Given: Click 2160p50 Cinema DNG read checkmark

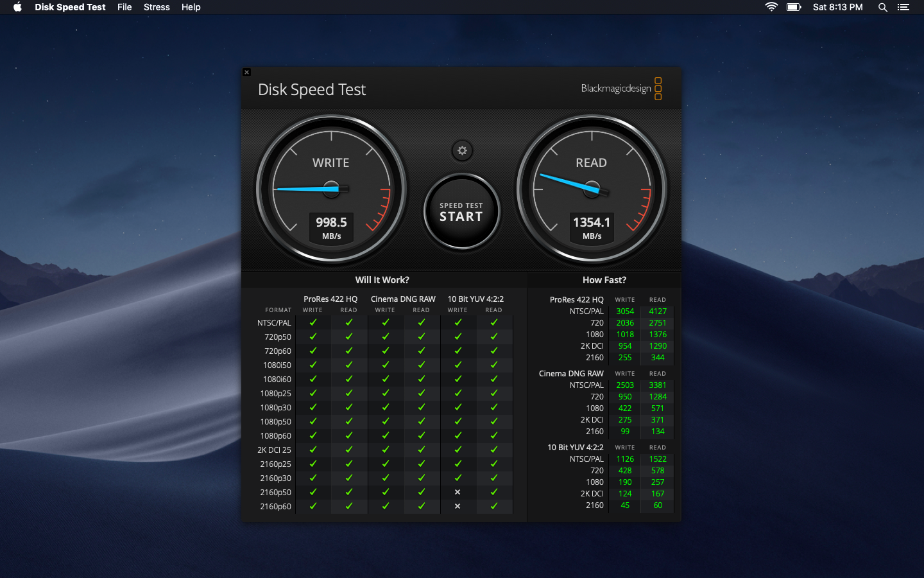Looking at the screenshot, I should (x=422, y=492).
